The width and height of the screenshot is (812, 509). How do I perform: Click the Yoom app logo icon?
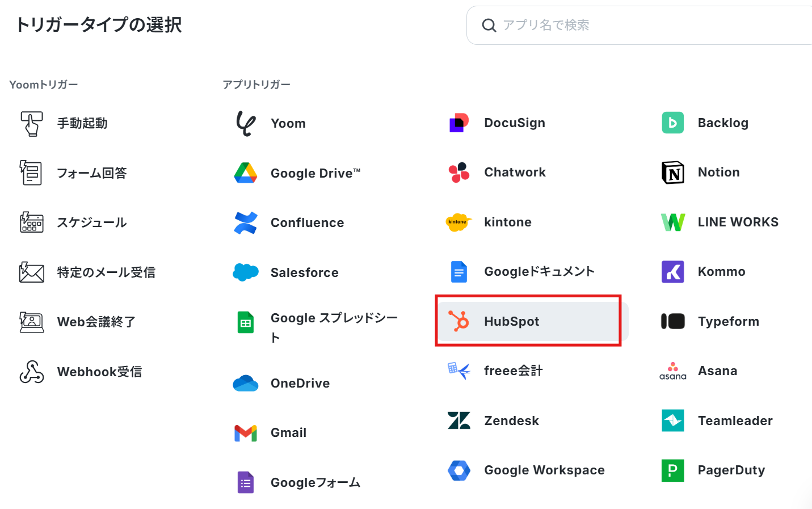tap(246, 123)
